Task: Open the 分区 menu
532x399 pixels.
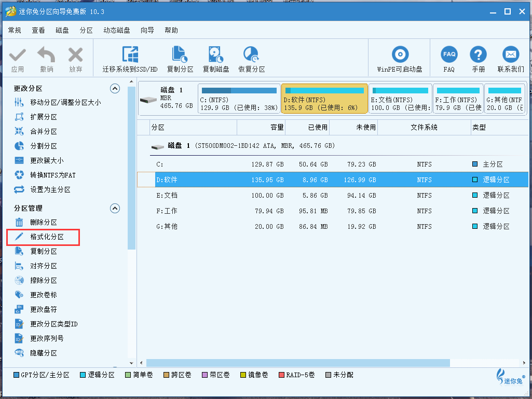Action: coord(86,30)
